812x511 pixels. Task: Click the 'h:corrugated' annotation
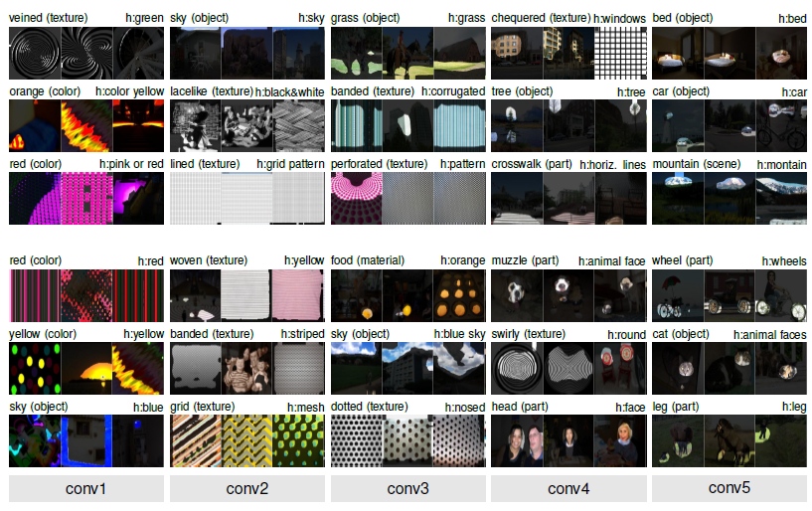coord(453,91)
